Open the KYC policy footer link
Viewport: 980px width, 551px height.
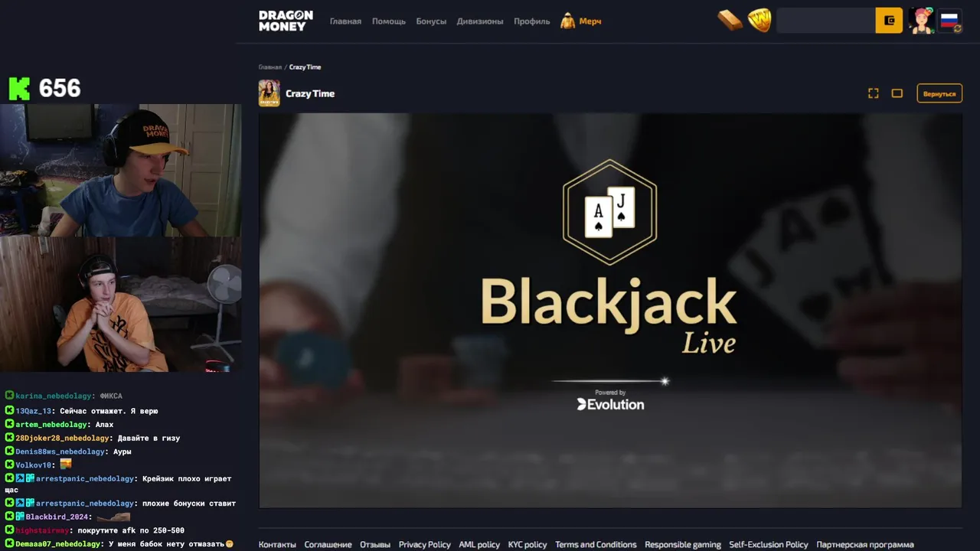pos(528,545)
